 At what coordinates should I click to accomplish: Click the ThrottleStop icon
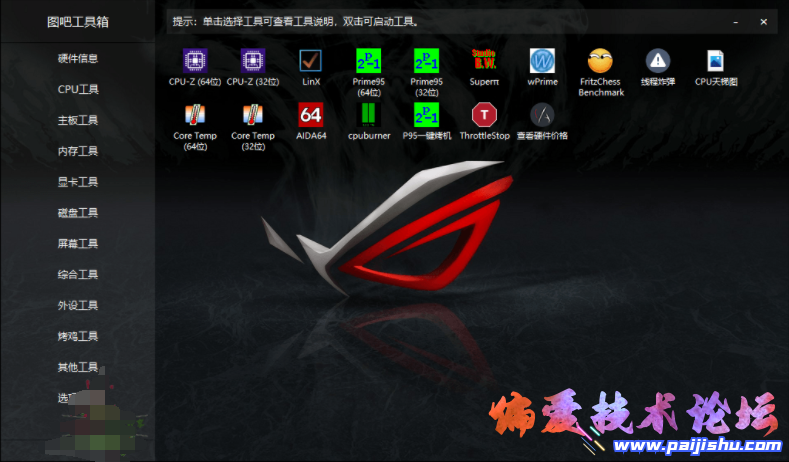484,114
